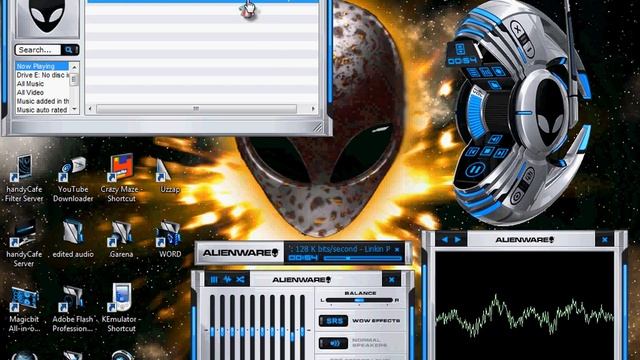Image resolution: width=640 pixels, height=360 pixels.
Task: Click the magnifier search icon
Action: click(68, 50)
